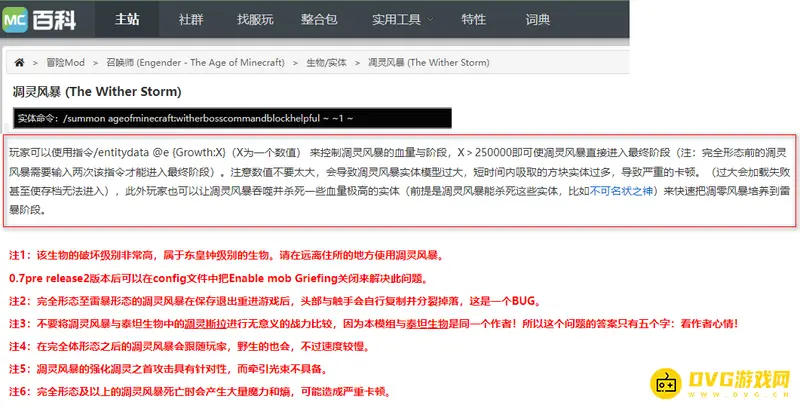This screenshot has height=409, width=800.
Task: Go to 生物/实体 breadcrumb category
Action: [327, 62]
